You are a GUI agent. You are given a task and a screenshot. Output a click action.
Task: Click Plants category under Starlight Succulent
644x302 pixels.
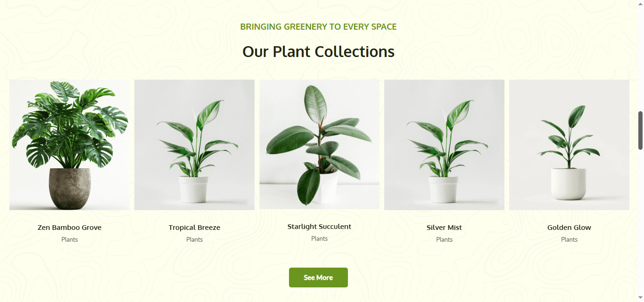319,238
